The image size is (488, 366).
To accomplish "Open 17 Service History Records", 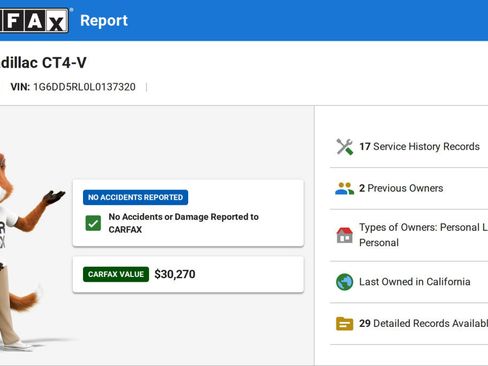I will coord(409,147).
